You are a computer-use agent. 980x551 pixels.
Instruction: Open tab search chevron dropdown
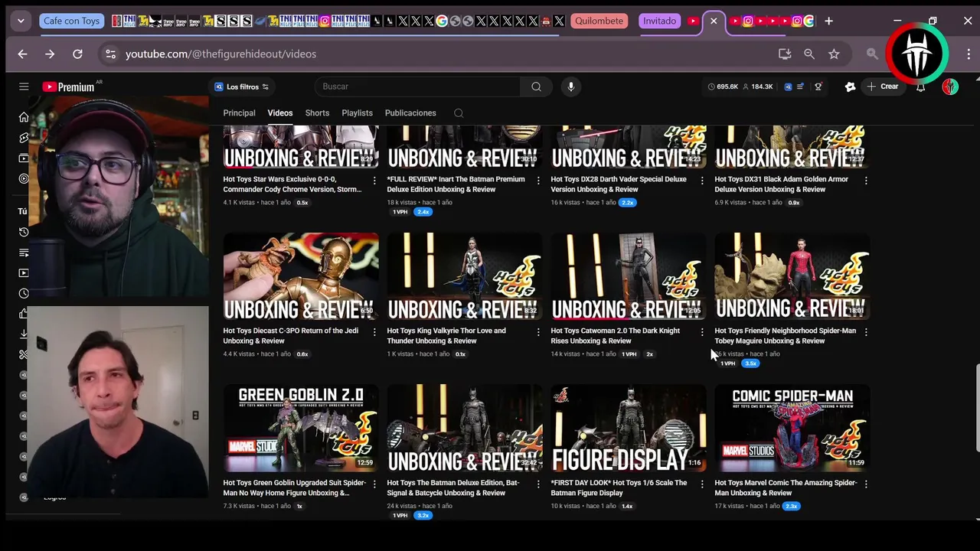point(21,21)
